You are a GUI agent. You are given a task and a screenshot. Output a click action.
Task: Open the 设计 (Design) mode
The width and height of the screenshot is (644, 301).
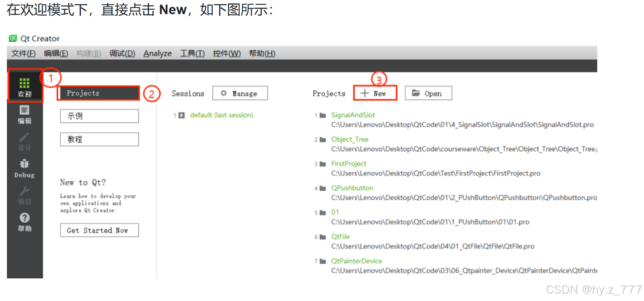(25, 142)
